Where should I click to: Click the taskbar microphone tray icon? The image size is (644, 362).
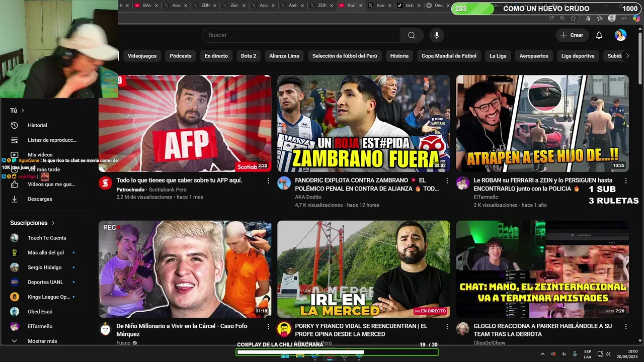tap(575, 354)
